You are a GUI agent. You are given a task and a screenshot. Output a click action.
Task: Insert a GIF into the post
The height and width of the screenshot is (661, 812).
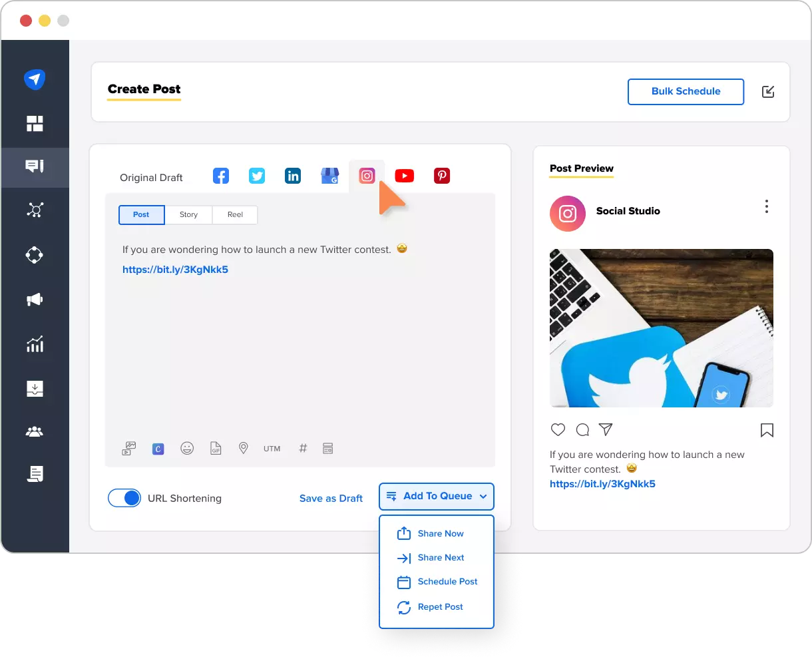(x=215, y=448)
